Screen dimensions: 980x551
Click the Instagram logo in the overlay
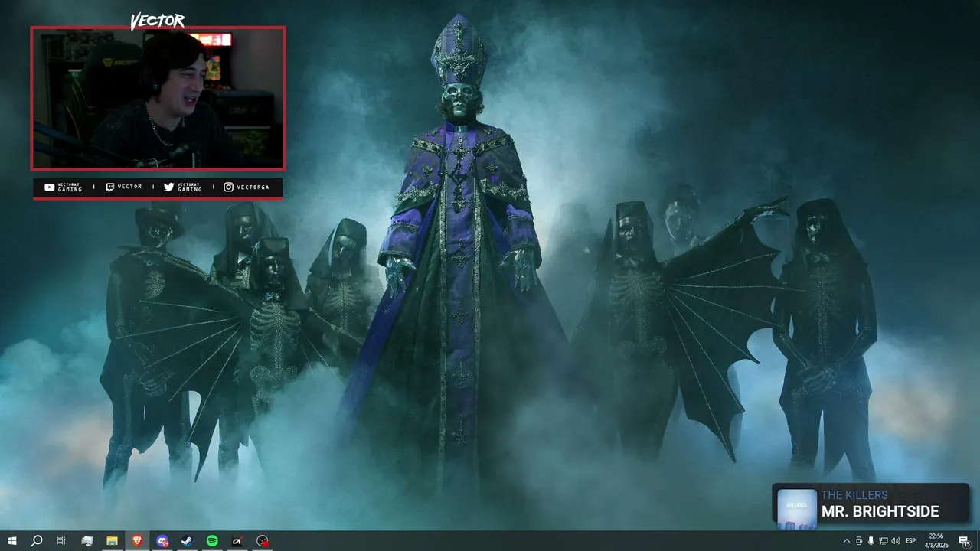tap(228, 187)
